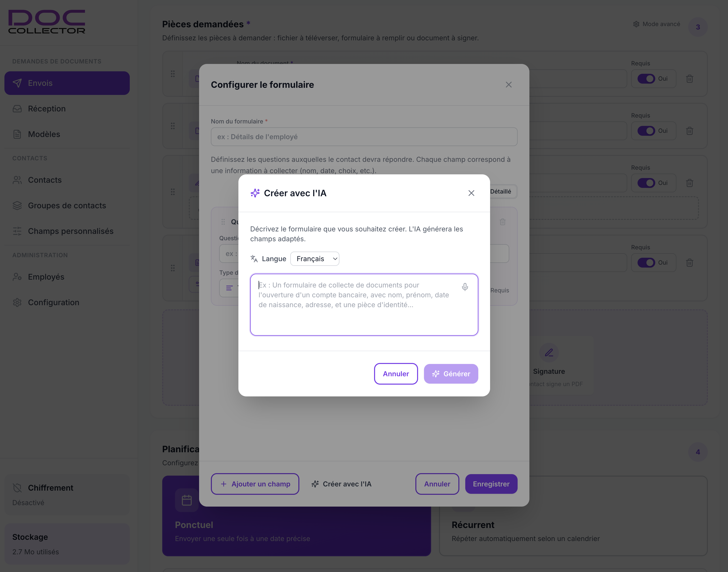The image size is (728, 572).
Task: Click the Mode avancé gear icon
Action: (x=636, y=24)
